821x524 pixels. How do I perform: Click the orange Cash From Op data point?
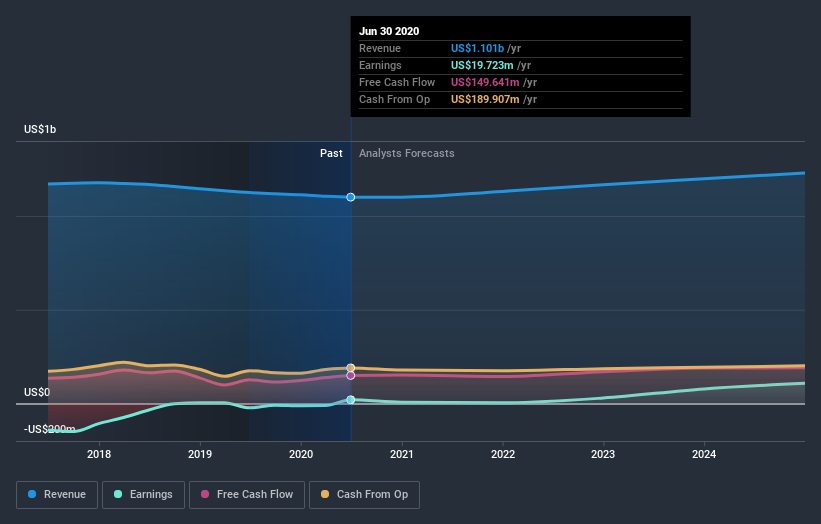pos(351,368)
